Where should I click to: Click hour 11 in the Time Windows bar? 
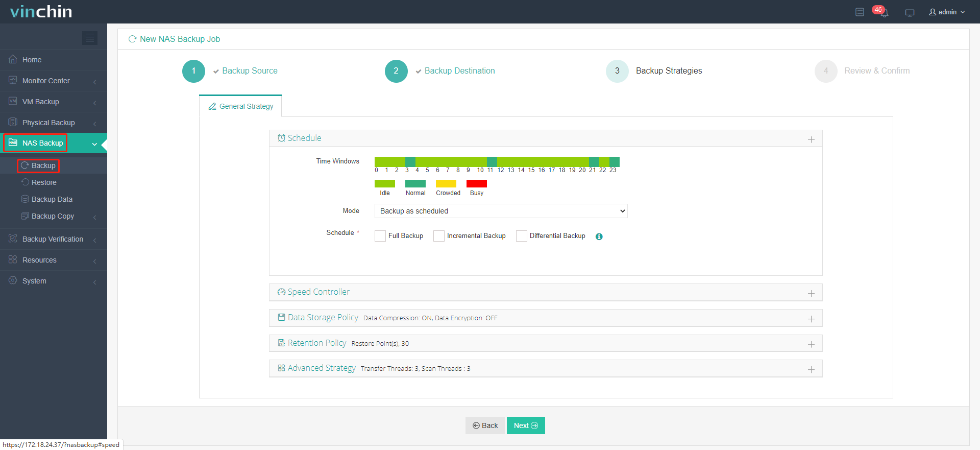pyautogui.click(x=492, y=161)
